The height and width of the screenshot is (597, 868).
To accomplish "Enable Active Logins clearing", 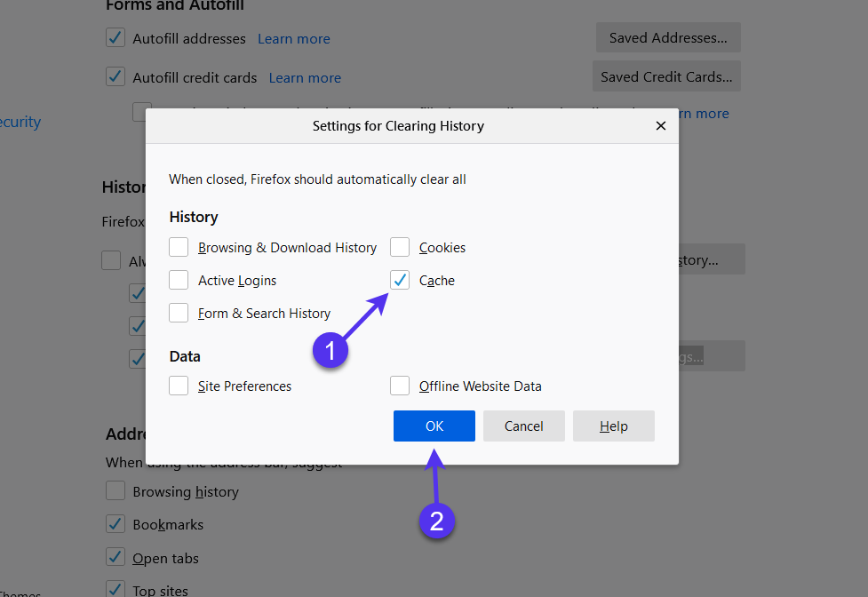I will coord(178,280).
